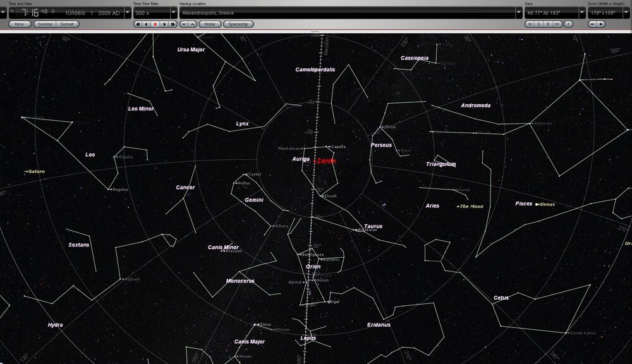Click the zoom out minus button
The width and height of the screenshot is (632, 364).
click(592, 24)
